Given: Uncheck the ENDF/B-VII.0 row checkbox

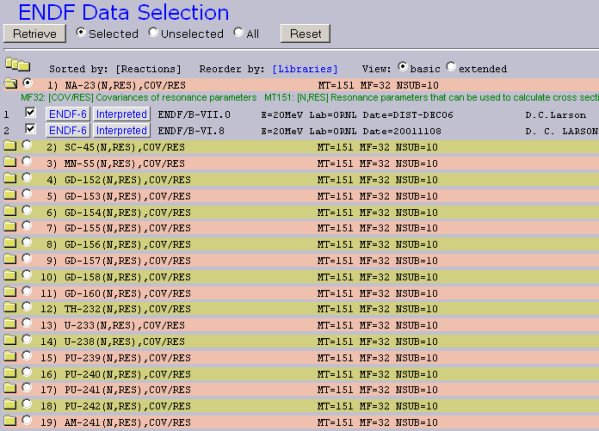Looking at the screenshot, I should click(x=30, y=112).
